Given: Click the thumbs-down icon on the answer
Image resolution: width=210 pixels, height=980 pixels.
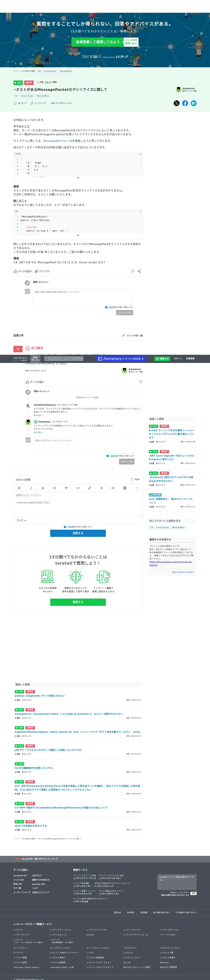Looking at the screenshot, I should pyautogui.click(x=141, y=382).
